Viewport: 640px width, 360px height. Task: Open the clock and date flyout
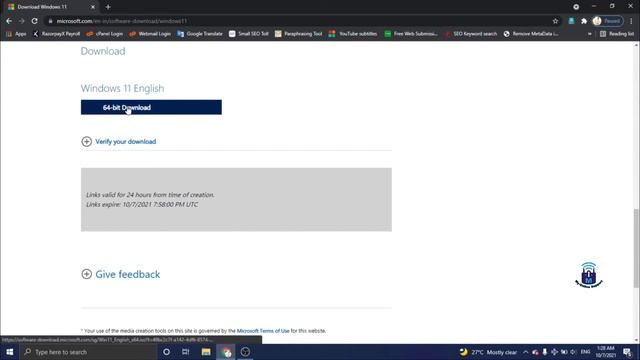tap(605, 352)
